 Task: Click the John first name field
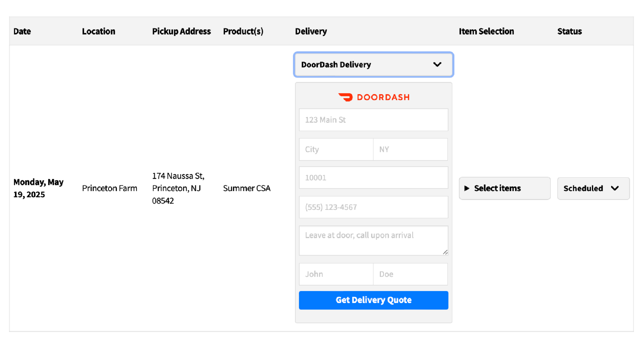click(336, 274)
